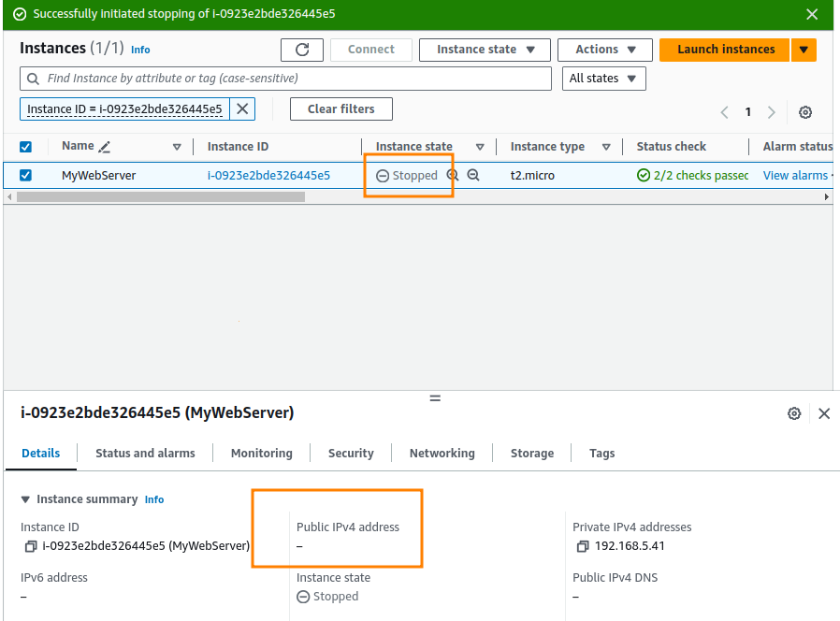Open the details panel settings gear
Viewport: 840px width, 621px height.
794,412
